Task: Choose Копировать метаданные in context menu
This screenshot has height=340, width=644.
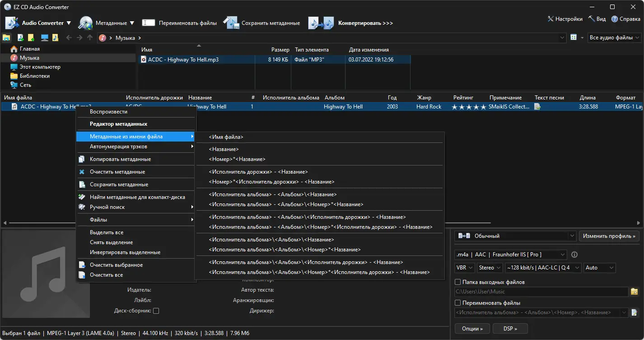Action: click(x=136, y=159)
